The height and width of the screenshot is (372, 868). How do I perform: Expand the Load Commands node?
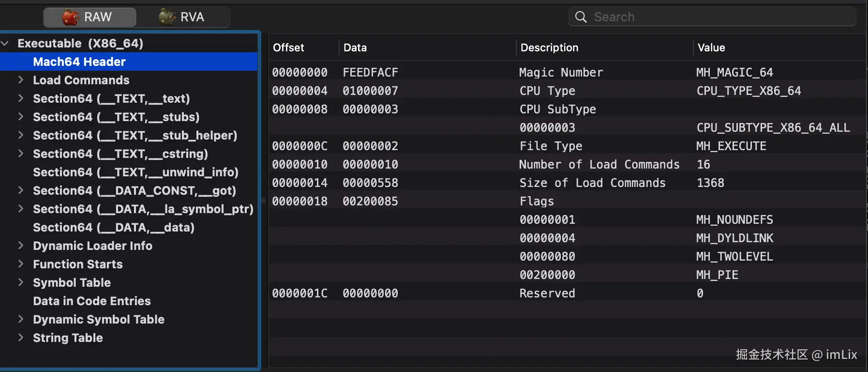point(21,80)
